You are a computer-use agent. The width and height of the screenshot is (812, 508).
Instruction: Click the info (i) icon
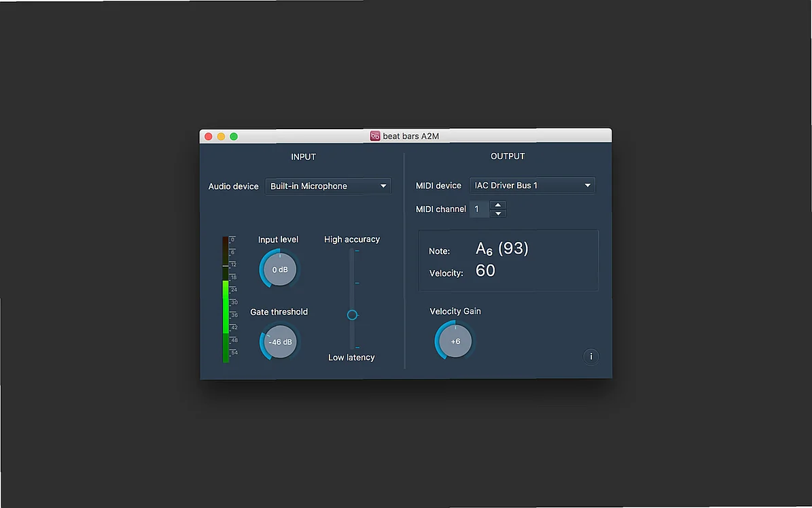(x=590, y=356)
